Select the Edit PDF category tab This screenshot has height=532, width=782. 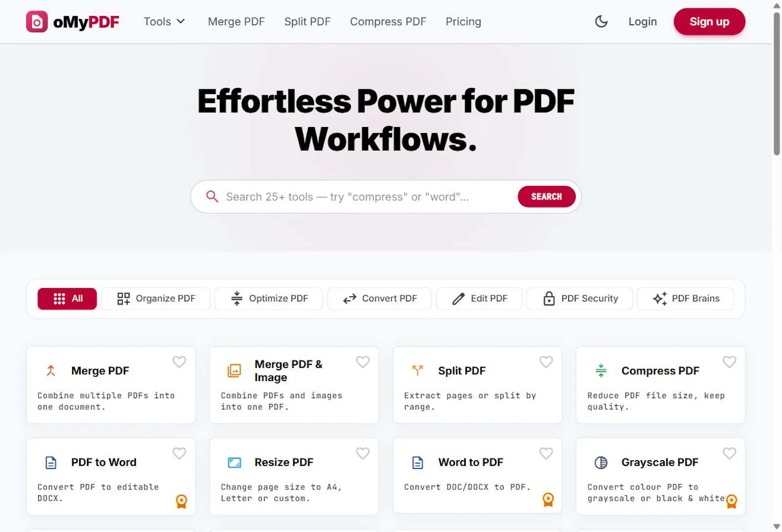[479, 298]
